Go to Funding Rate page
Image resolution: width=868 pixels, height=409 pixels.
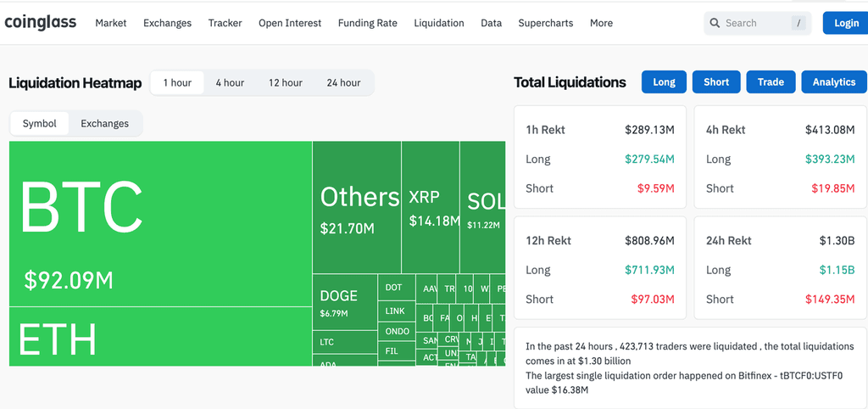(x=367, y=23)
